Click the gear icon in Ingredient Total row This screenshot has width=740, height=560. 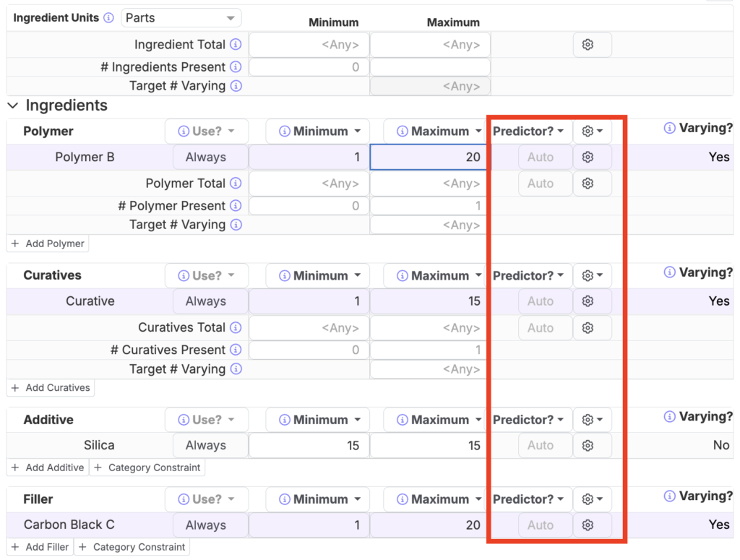[588, 45]
